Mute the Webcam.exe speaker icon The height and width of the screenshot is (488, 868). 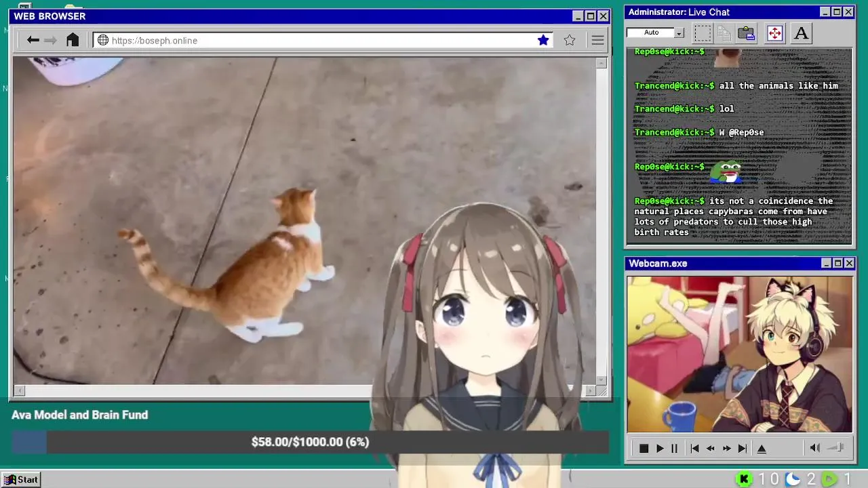[815, 447]
